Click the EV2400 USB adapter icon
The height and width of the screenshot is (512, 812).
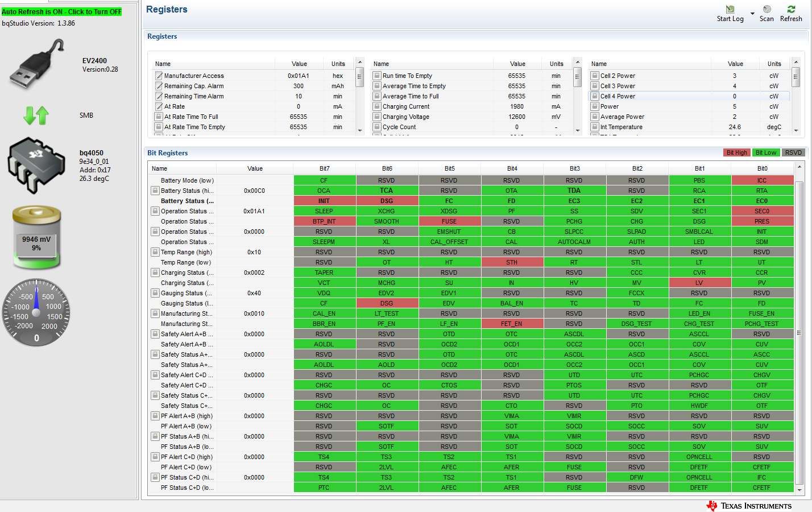pyautogui.click(x=37, y=64)
